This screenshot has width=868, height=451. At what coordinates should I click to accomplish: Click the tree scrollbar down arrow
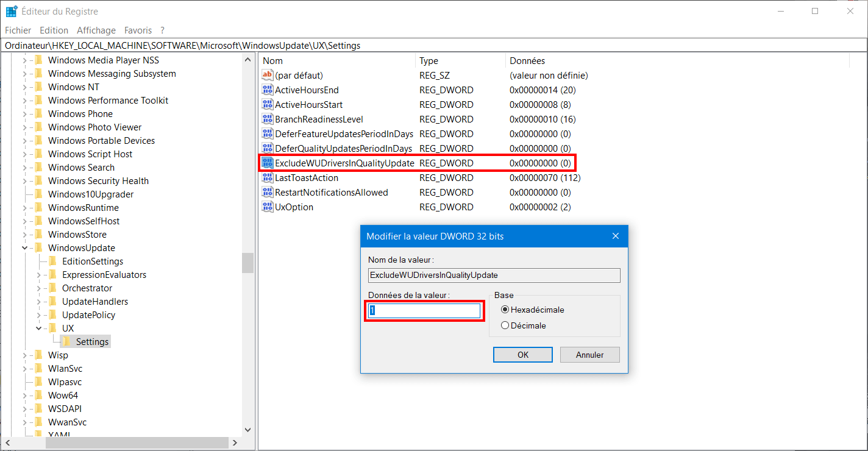coord(247,430)
